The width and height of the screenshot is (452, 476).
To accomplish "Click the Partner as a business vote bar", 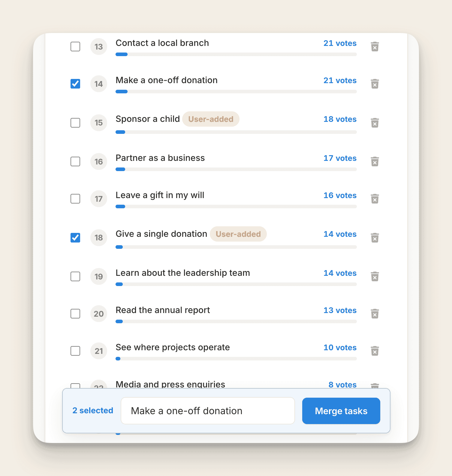I will (x=236, y=169).
